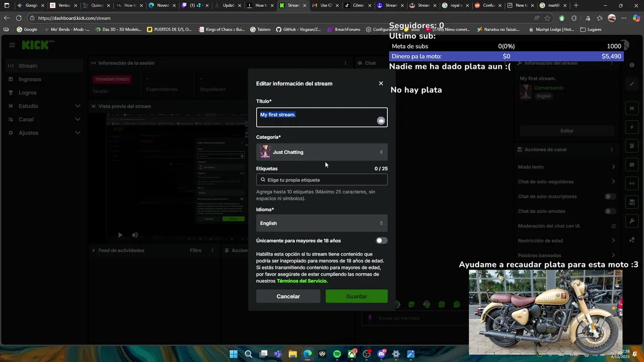The width and height of the screenshot is (644, 362).
Task: Click the broadcast signal icon in right rail
Action: click(x=632, y=184)
